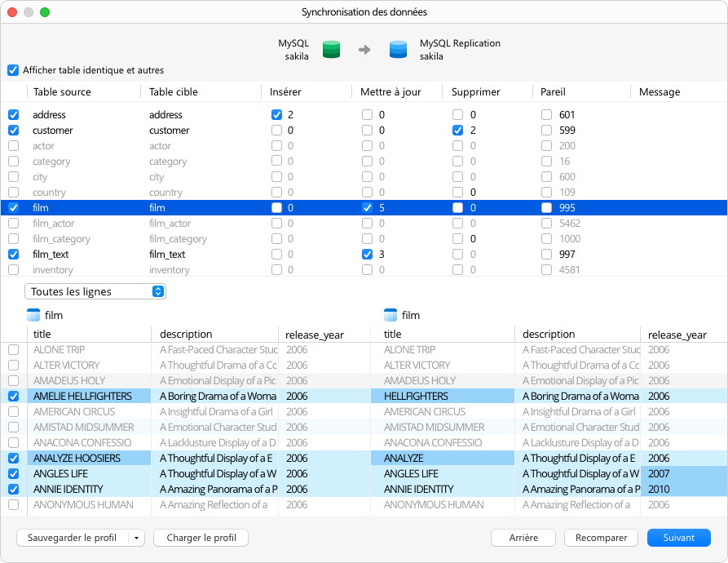Screen dimensions: 728x563
Task: Select the film_actor target table name
Action: (x=170, y=224)
